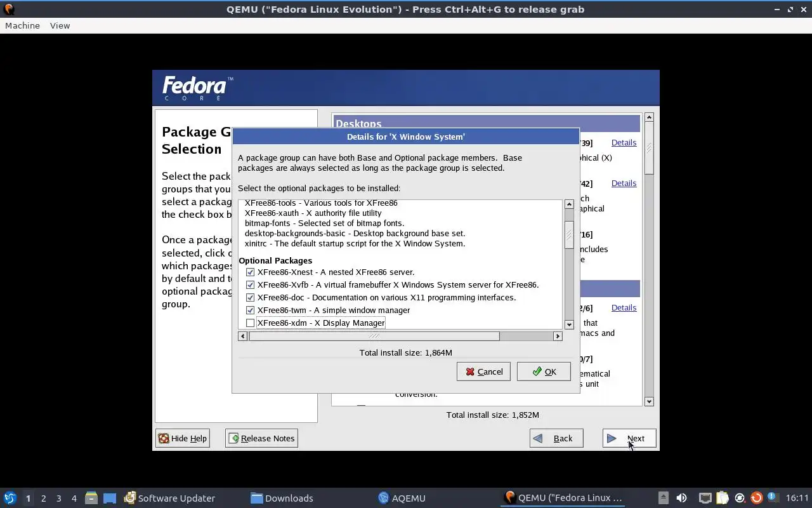Image resolution: width=812 pixels, height=508 pixels.
Task: Switch to the AQEMU taskbar window
Action: (402, 498)
